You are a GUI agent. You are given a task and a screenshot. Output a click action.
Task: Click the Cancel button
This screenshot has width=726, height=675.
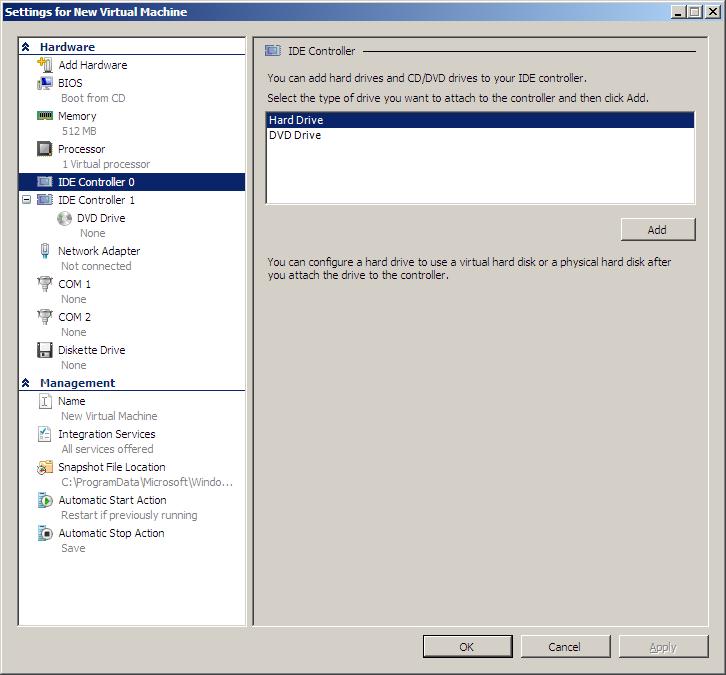click(564, 647)
